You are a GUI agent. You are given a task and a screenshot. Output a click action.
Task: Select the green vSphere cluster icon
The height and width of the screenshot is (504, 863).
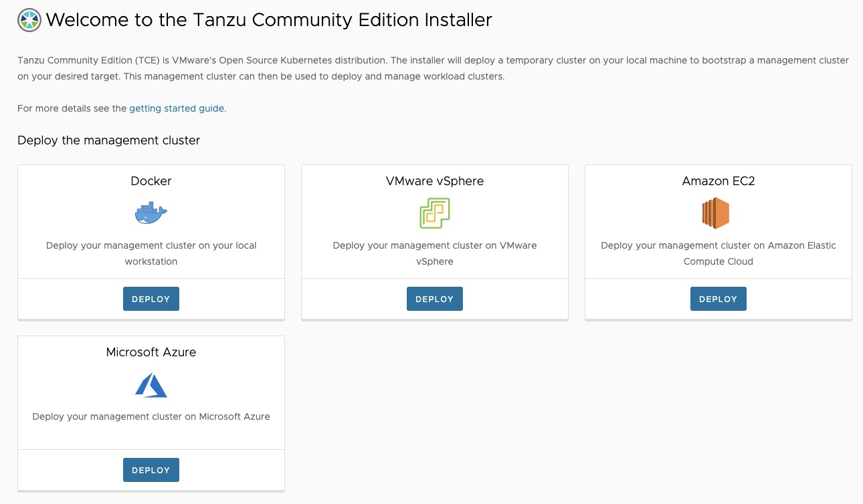(x=434, y=213)
